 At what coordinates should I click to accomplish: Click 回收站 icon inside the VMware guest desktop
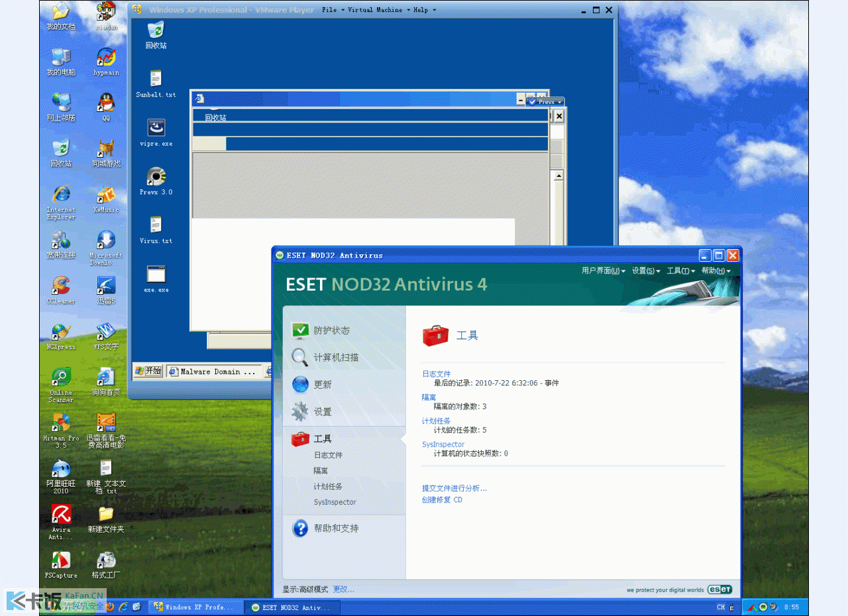click(156, 35)
